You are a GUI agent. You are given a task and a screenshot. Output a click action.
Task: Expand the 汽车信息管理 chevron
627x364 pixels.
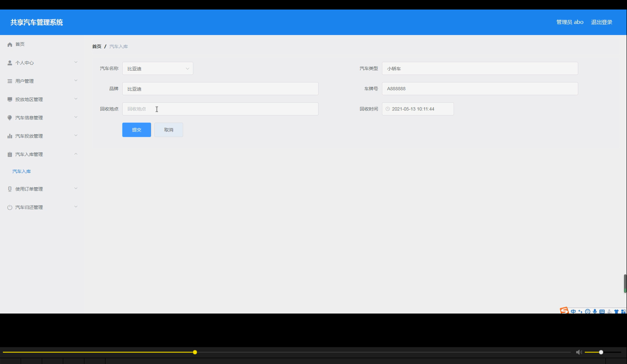(76, 117)
